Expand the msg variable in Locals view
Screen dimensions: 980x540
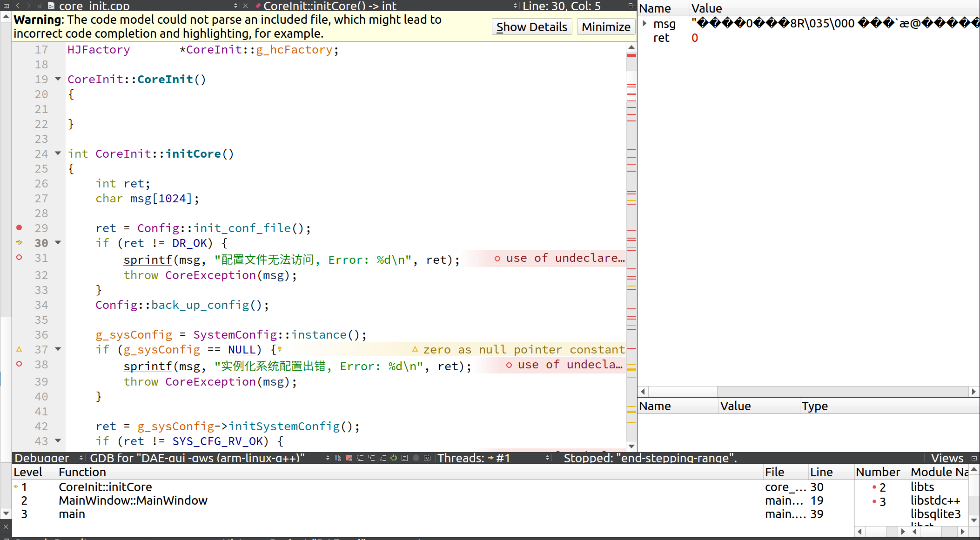coord(644,23)
